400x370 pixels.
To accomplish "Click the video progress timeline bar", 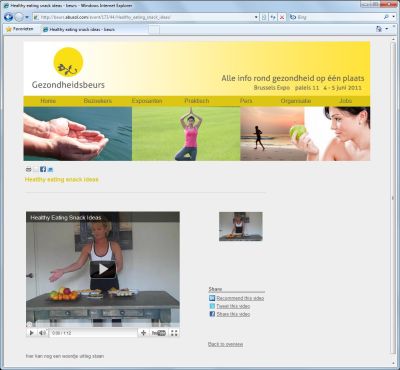I will tap(103, 325).
